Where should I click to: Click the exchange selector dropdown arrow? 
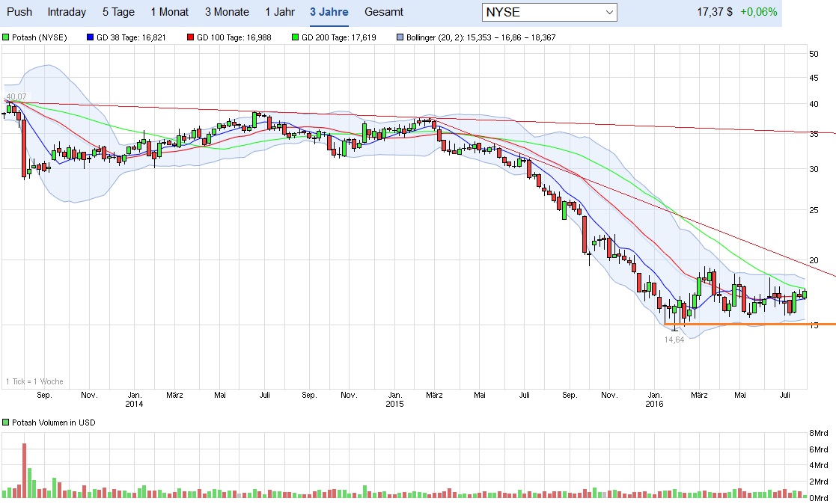pyautogui.click(x=611, y=12)
